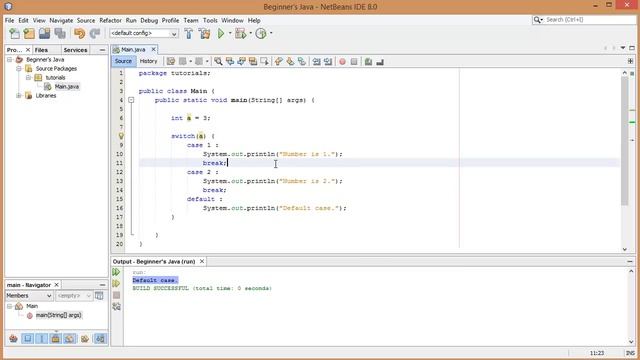Click the editor vertical scrollbar thumb
This screenshot has height=360, width=640.
click(x=624, y=141)
